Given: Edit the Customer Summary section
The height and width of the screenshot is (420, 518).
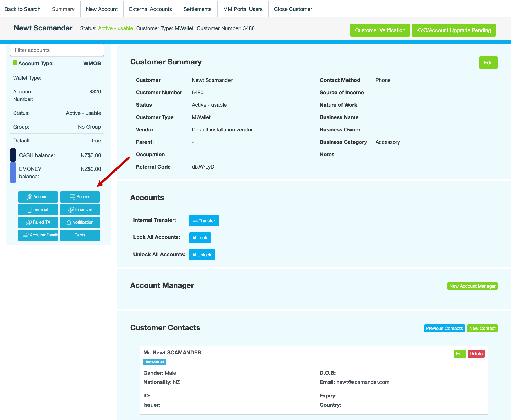Looking at the screenshot, I should (488, 62).
